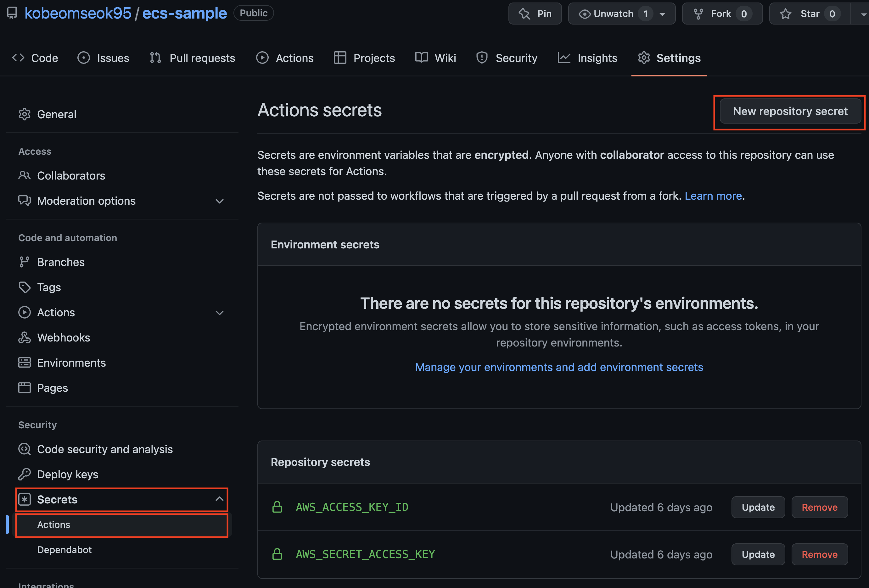The image size is (869, 588).
Task: Update the AWS_ACCESS_KEY_ID secret
Action: point(758,507)
